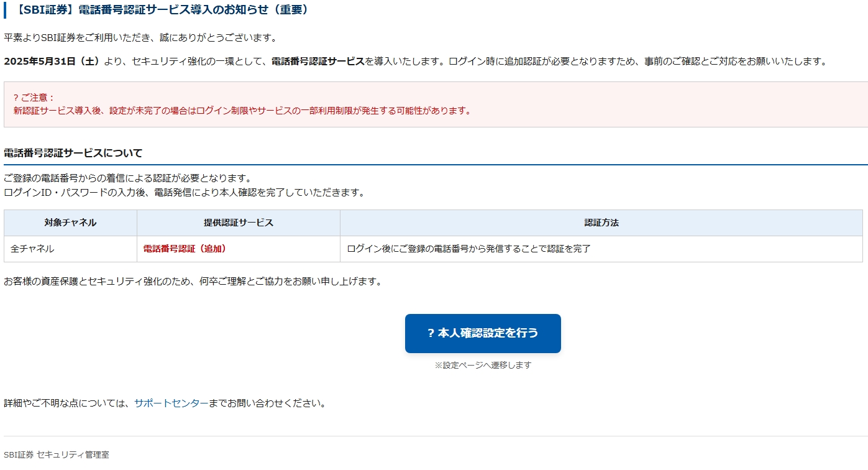Image resolution: width=868 pixels, height=470 pixels.
Task: Click the red 新認証サービス導入後 warning sentence
Action: point(242,111)
